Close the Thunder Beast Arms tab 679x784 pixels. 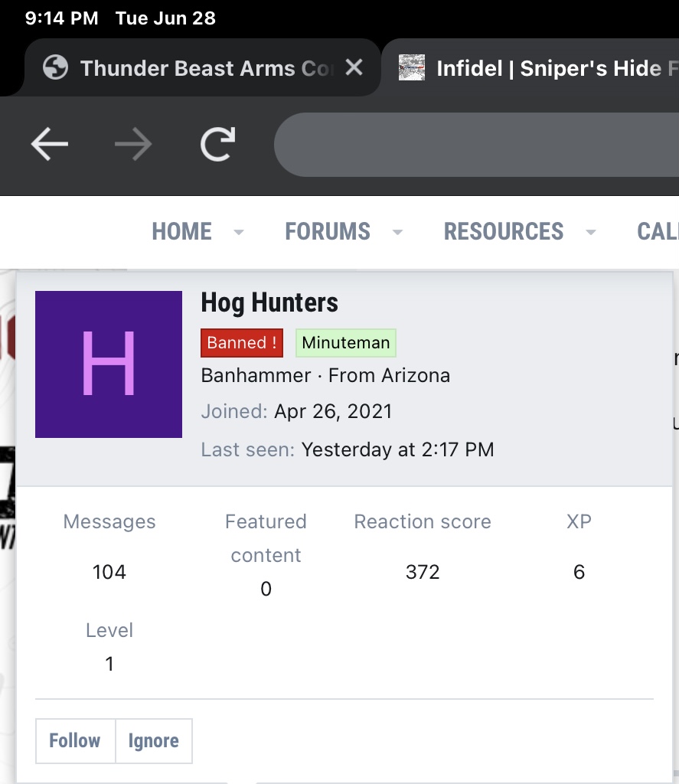(354, 67)
